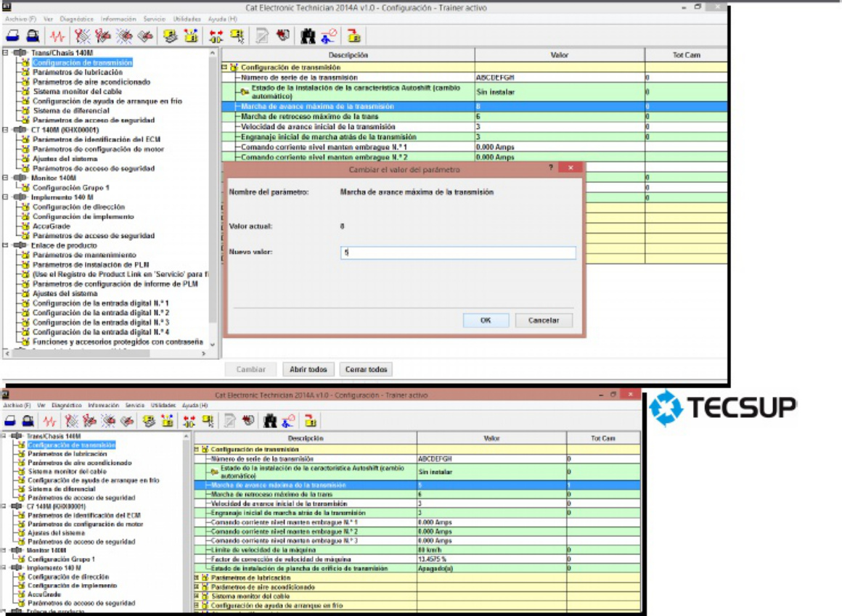Select AccuGrade in top window tree
Screen dimensions: 842x616
pos(51,226)
